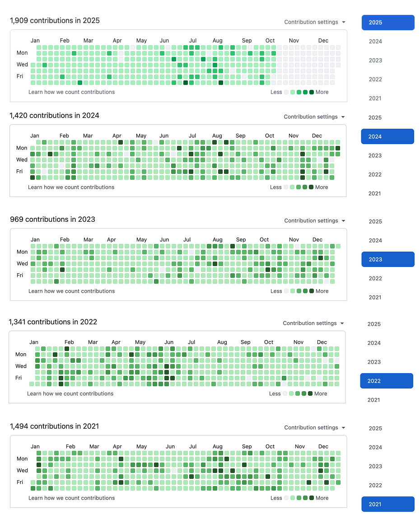The image size is (420, 524).
Task: Select 2025 year directly above highlighted 2024 button
Action: coord(375,117)
